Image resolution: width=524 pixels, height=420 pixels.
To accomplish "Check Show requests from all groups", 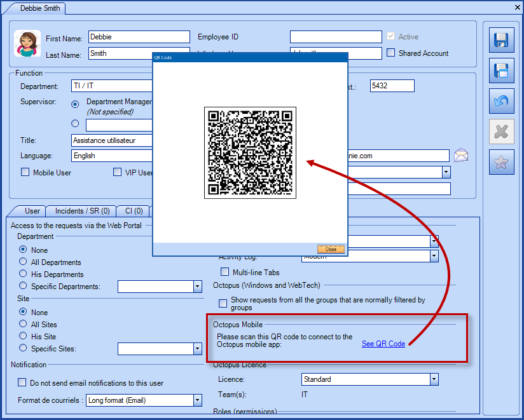I will point(223,303).
